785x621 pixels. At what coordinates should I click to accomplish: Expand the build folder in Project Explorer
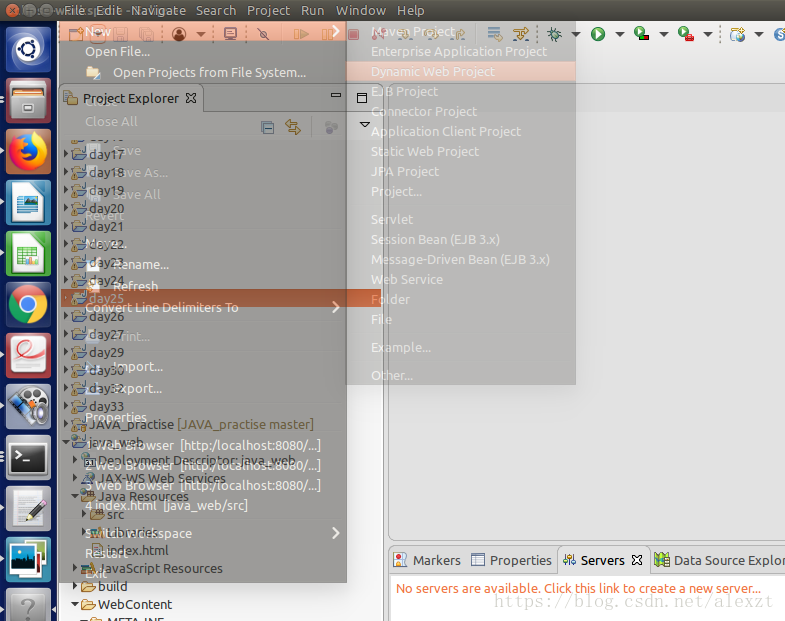click(75, 586)
